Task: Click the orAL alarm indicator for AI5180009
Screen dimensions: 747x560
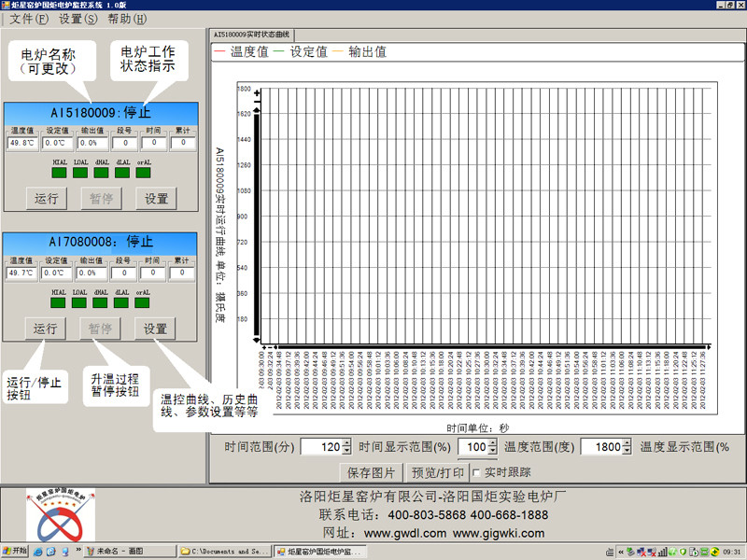Action: pyautogui.click(x=143, y=172)
